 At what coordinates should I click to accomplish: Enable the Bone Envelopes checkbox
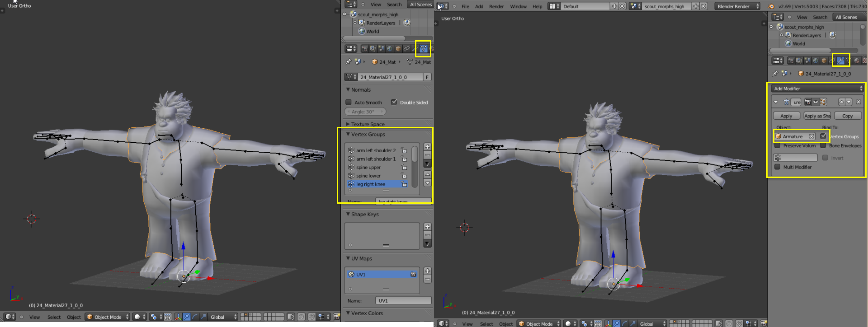tap(823, 146)
